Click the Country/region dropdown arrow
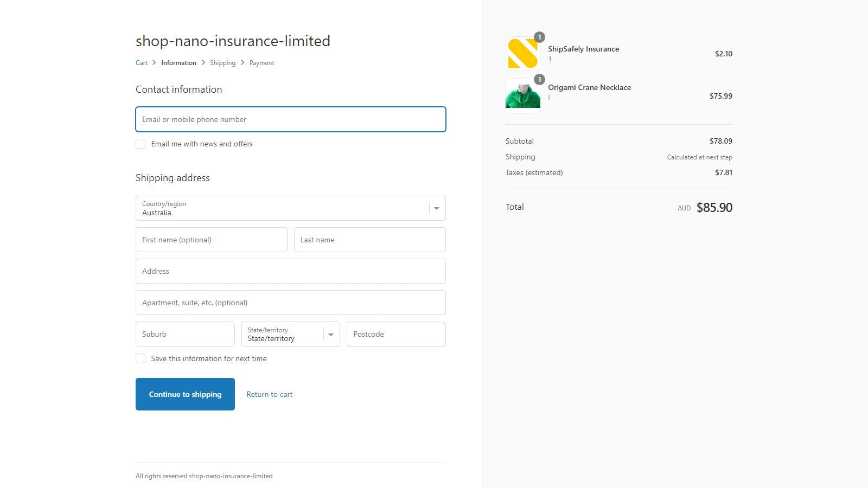 [437, 208]
